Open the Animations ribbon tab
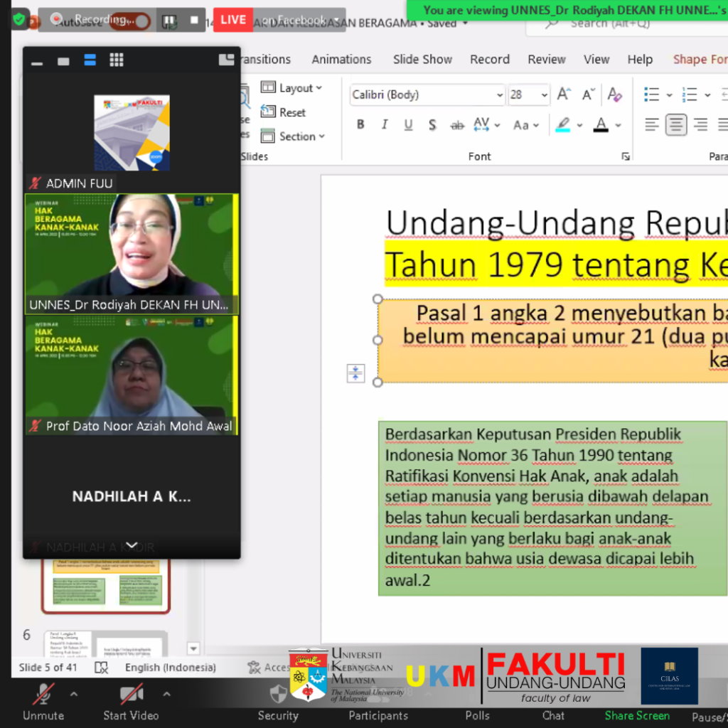Image resolution: width=728 pixels, height=728 pixels. [x=341, y=60]
